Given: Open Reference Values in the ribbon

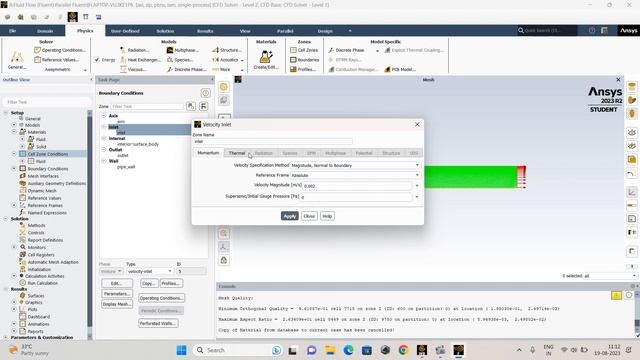Looking at the screenshot, I should click(56, 60).
